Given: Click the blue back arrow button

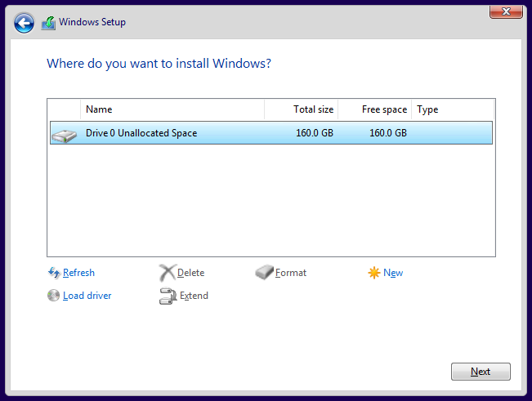Looking at the screenshot, I should point(25,23).
